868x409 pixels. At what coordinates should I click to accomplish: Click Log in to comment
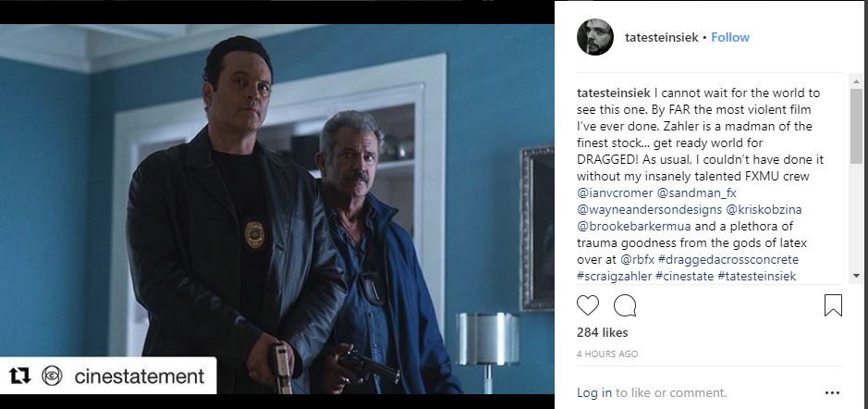594,393
